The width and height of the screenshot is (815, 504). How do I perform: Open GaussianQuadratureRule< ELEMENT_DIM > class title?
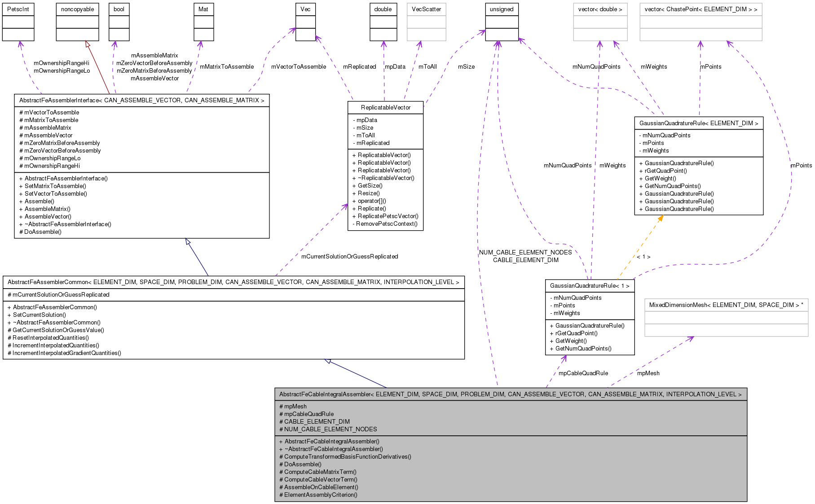tap(699, 123)
